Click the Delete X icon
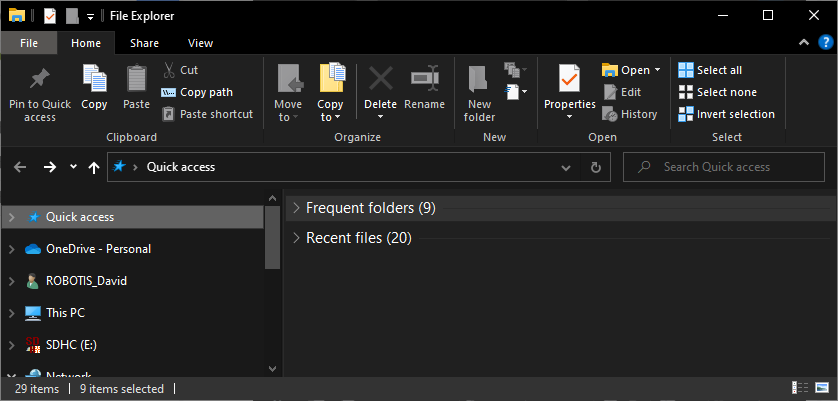Image resolution: width=838 pixels, height=401 pixels. pyautogui.click(x=381, y=79)
